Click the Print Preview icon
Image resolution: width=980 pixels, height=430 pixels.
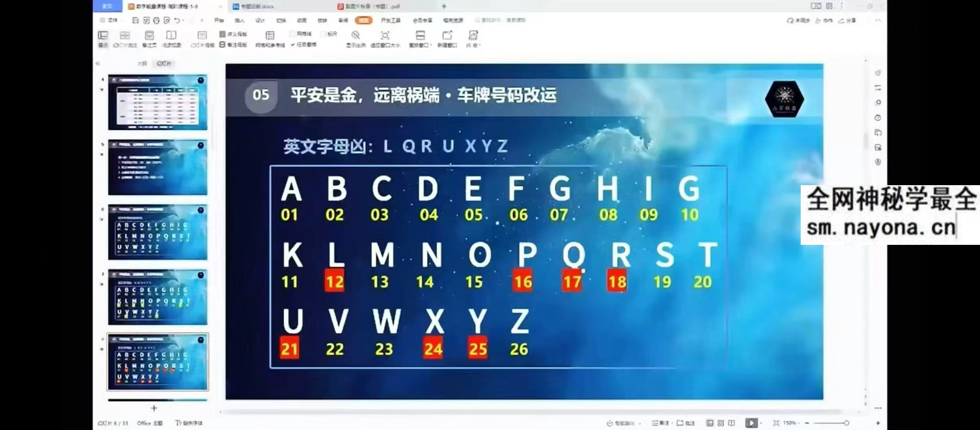tap(167, 20)
